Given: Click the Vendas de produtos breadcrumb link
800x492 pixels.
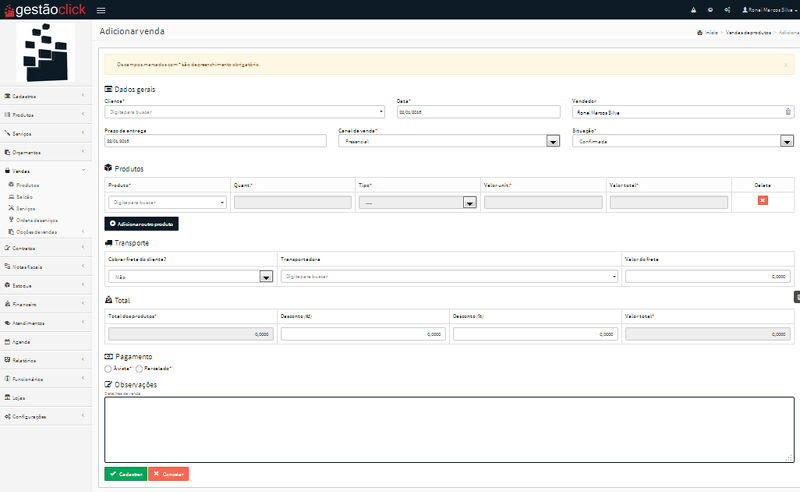Looking at the screenshot, I should click(748, 32).
